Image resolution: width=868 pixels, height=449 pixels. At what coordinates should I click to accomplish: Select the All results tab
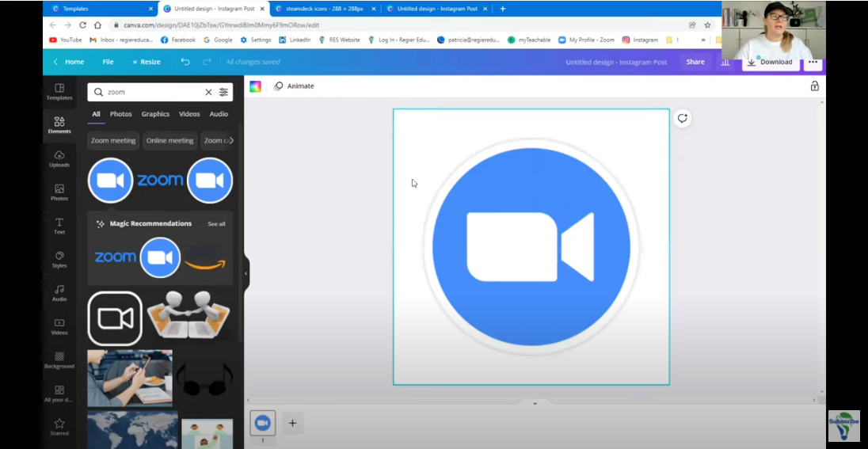click(96, 114)
